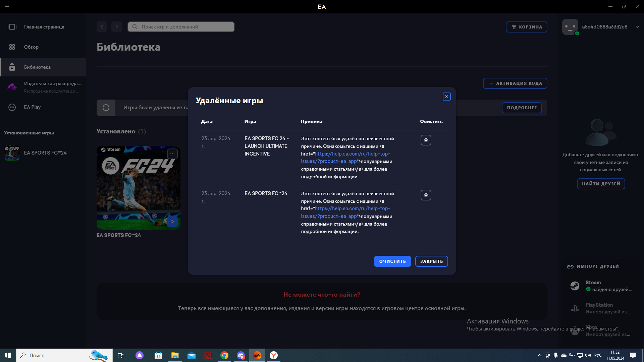The image size is (644, 362).
Task: Open the Mail app from the taskbar
Action: 192,355
